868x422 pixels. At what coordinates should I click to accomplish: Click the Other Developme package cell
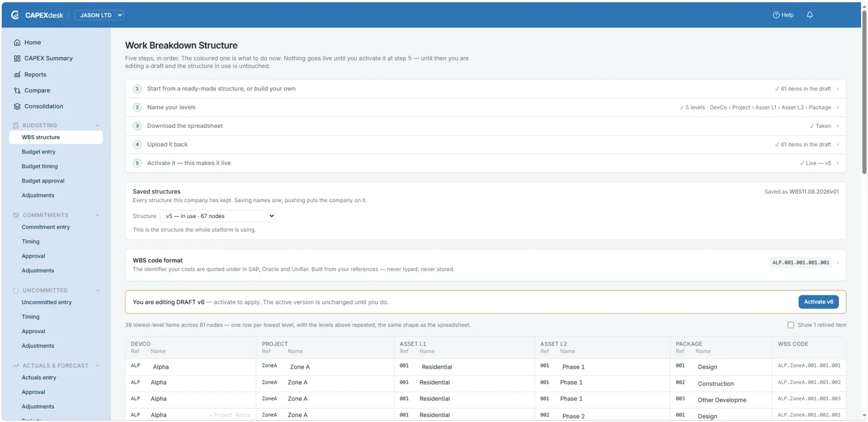click(x=722, y=400)
